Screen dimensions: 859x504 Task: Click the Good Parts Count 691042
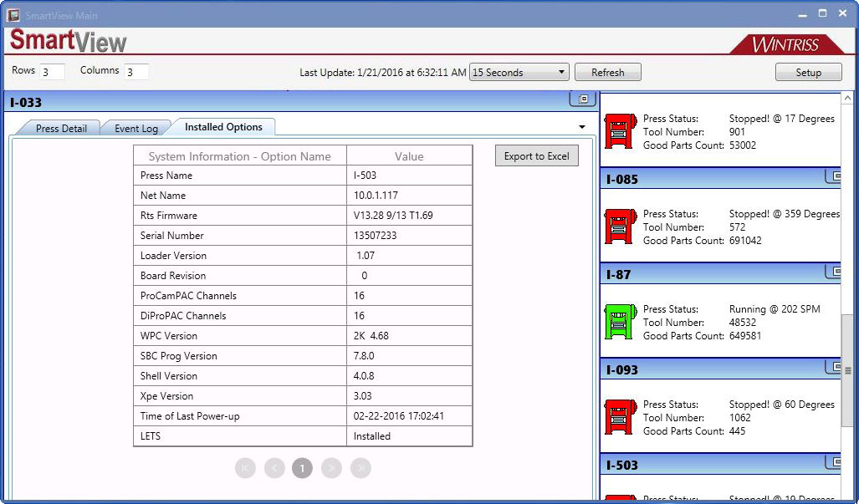coord(745,240)
